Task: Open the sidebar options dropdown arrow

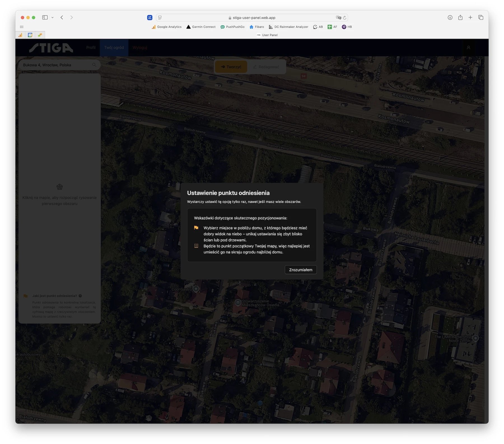Action: click(x=52, y=17)
